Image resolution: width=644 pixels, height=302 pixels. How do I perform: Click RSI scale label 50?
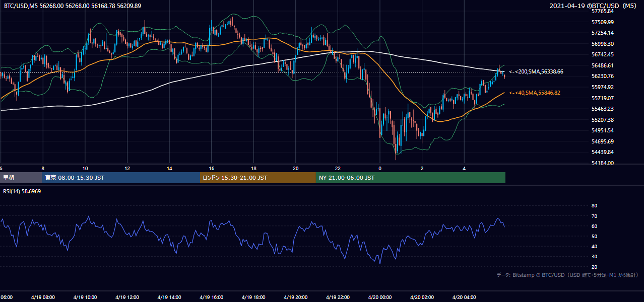click(x=594, y=236)
